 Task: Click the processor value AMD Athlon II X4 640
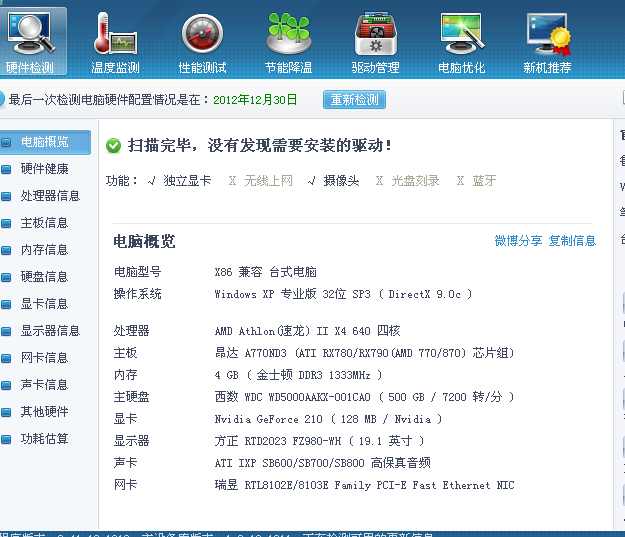click(307, 331)
